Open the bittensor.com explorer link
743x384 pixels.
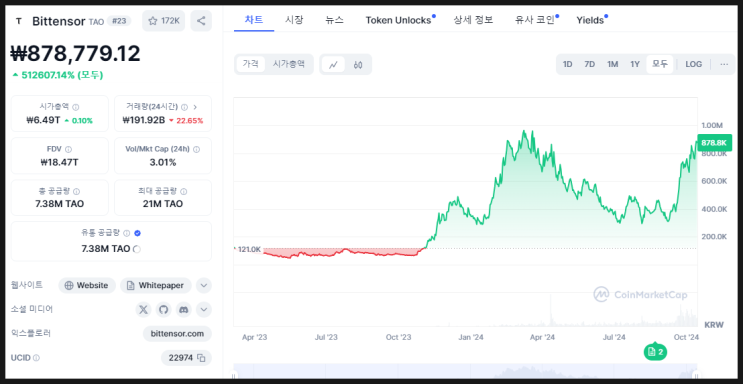177,334
